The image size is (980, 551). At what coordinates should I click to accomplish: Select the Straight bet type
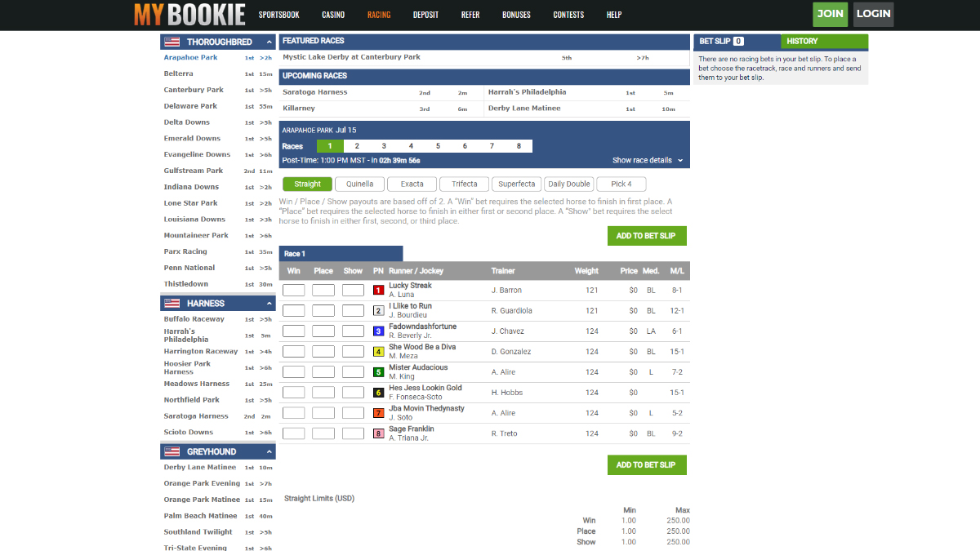point(308,184)
